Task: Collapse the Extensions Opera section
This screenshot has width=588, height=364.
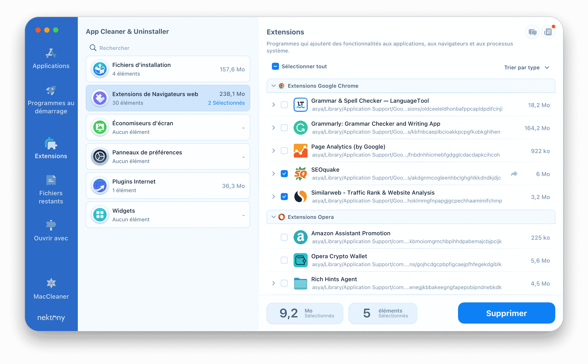Action: pos(273,217)
